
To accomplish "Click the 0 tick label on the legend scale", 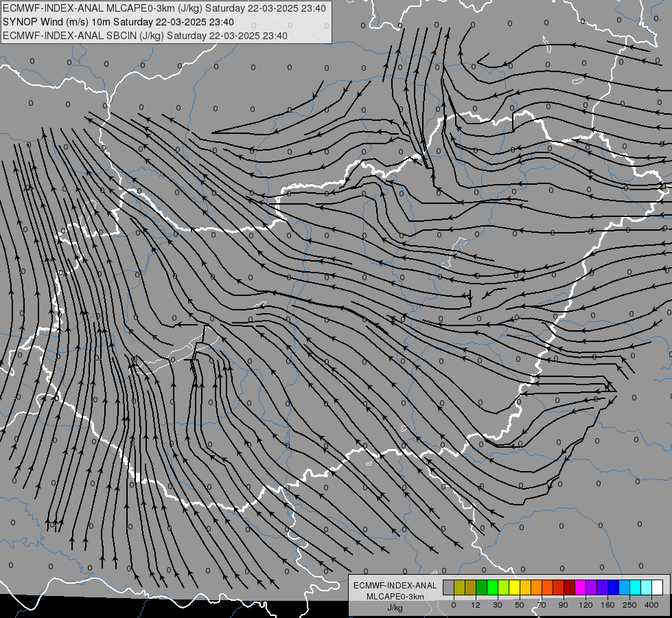I will [454, 605].
